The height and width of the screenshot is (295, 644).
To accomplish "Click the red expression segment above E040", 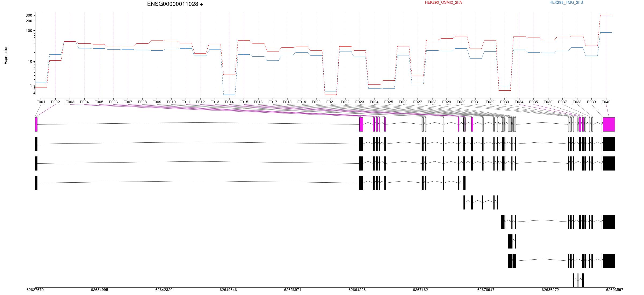I will tap(606, 15).
